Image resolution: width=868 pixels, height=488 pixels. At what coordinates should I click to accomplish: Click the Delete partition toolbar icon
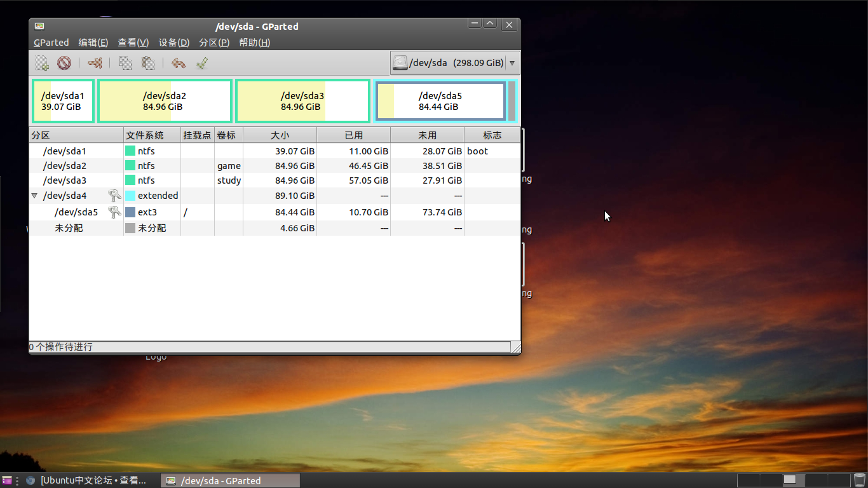(64, 63)
